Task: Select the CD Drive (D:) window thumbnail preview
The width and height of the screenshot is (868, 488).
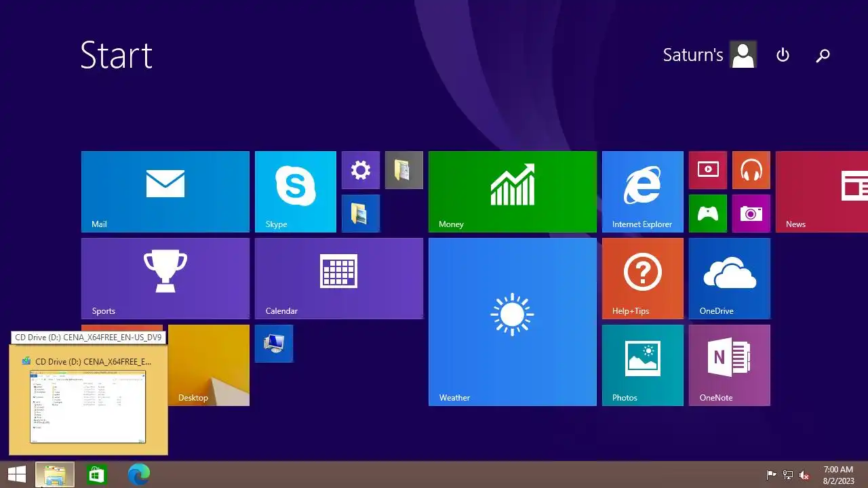Action: [87, 407]
